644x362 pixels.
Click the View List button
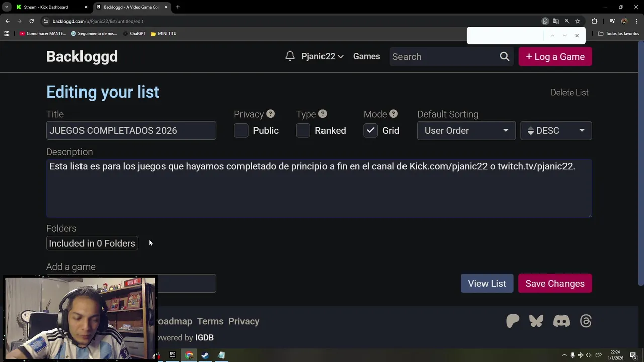point(487,283)
